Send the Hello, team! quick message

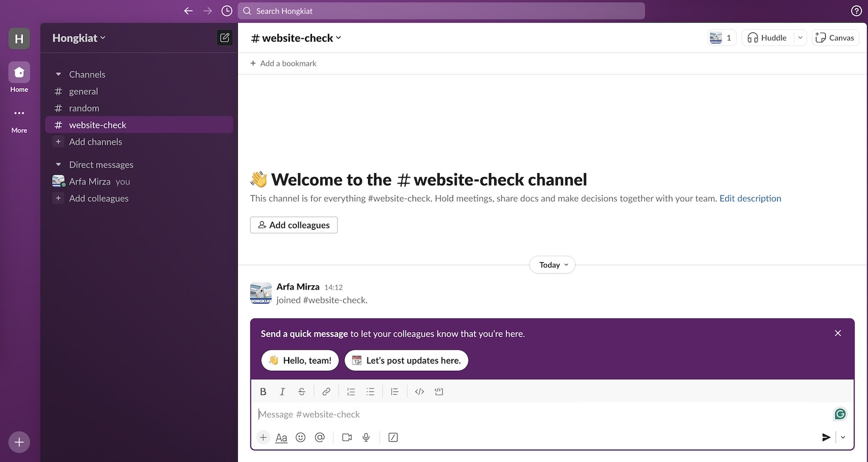[x=300, y=360]
